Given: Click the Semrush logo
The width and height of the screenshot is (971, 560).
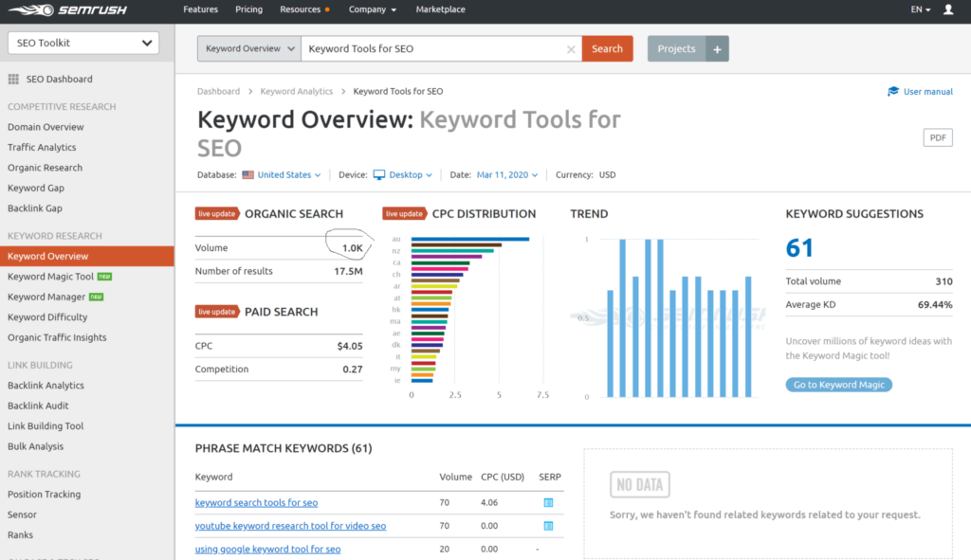Looking at the screenshot, I should [x=67, y=9].
